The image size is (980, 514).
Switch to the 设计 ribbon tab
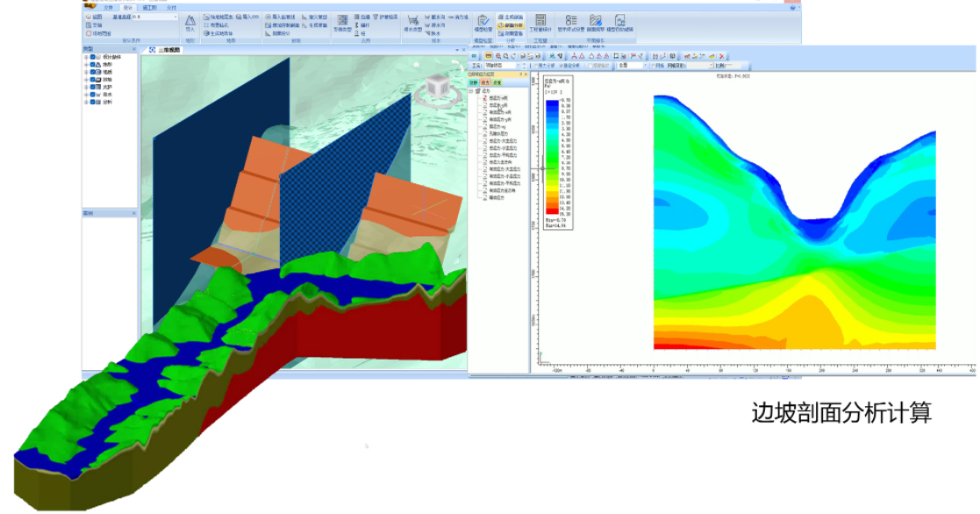128,7
